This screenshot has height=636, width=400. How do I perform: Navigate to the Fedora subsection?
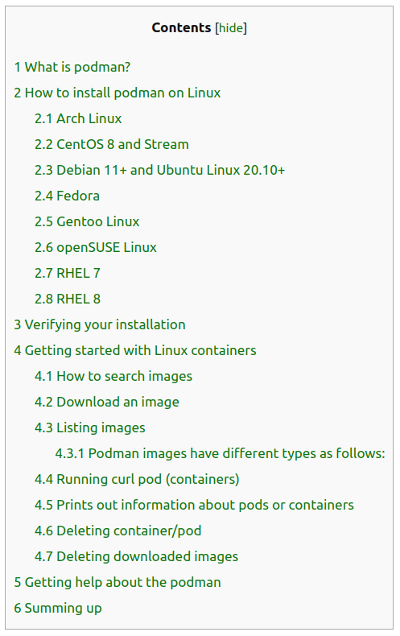pyautogui.click(x=67, y=196)
